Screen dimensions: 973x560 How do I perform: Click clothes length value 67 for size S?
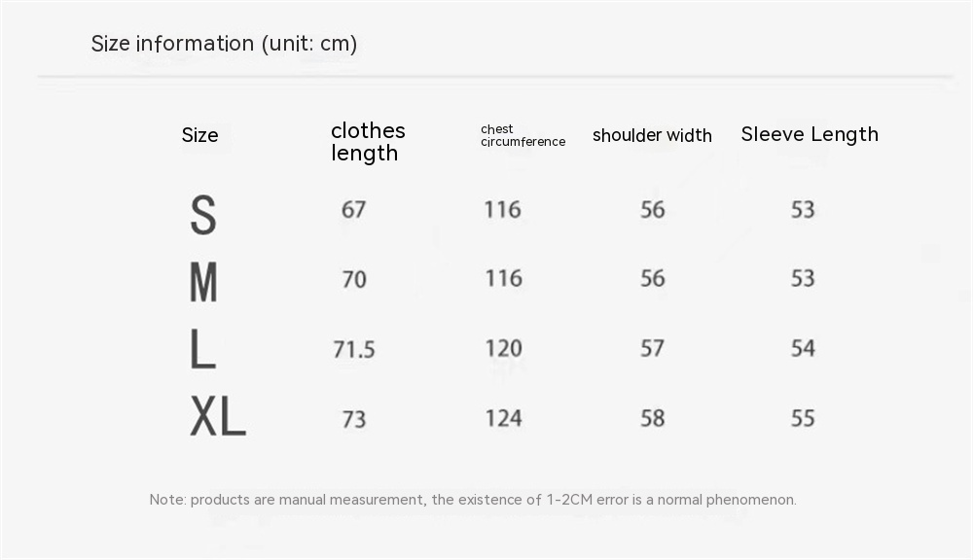click(354, 210)
